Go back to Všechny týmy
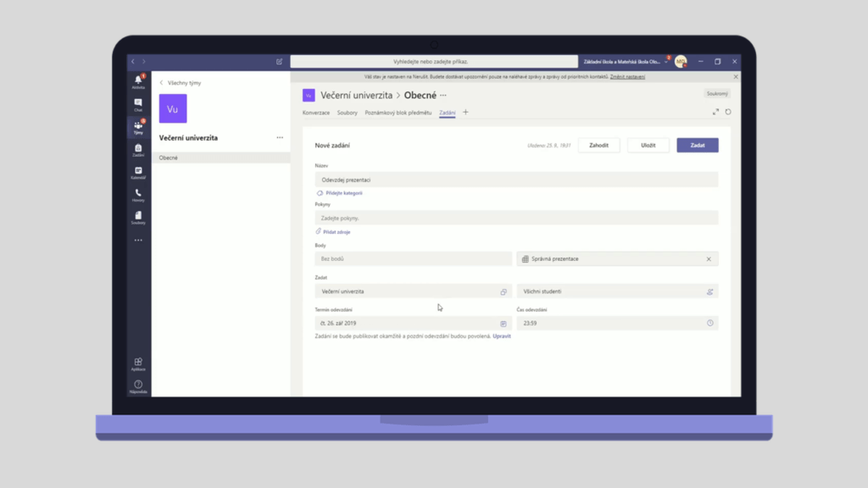Screen dimensions: 868x488 point(181,83)
